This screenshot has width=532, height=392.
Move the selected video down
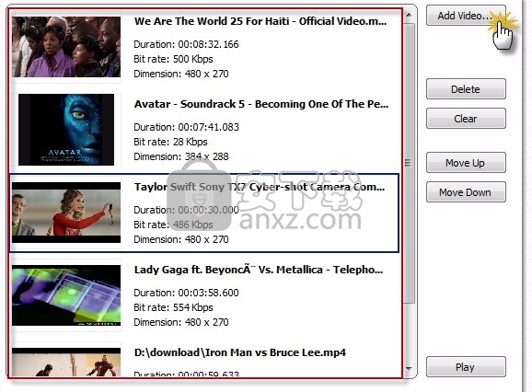point(466,192)
